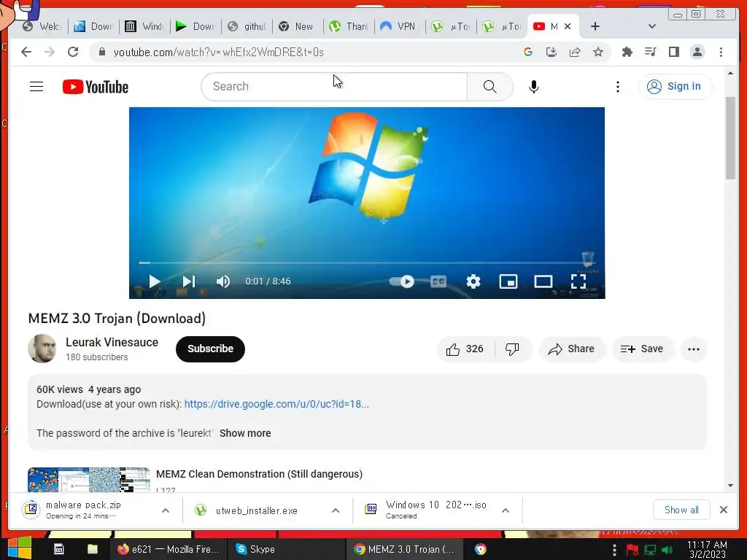
Task: Open the Google Drive download link
Action: tap(276, 404)
